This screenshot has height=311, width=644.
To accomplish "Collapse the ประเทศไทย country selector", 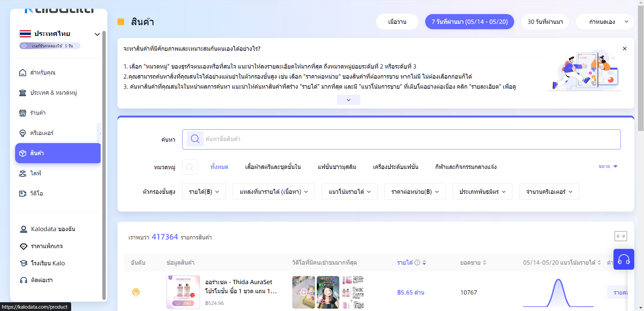I will pos(97,34).
